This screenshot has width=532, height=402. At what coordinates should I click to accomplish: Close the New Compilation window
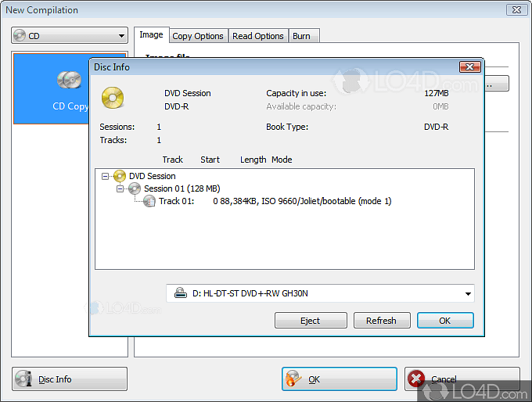coord(516,10)
